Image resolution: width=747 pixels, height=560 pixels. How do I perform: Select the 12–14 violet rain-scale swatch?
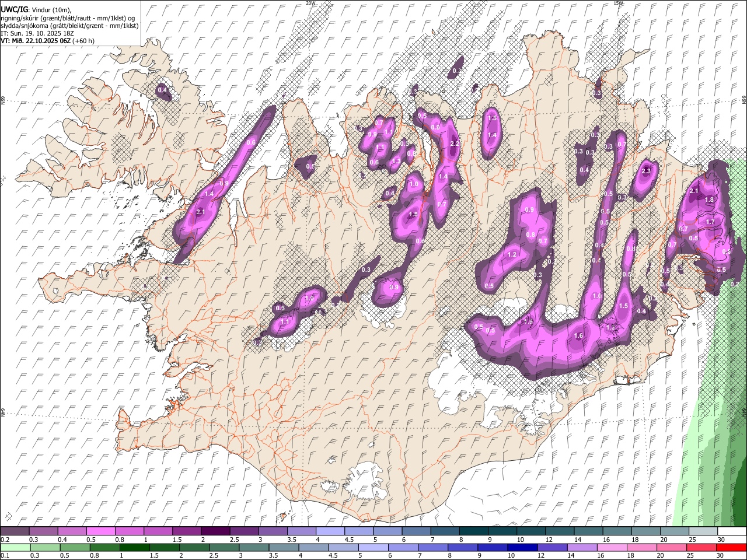[x=552, y=547]
